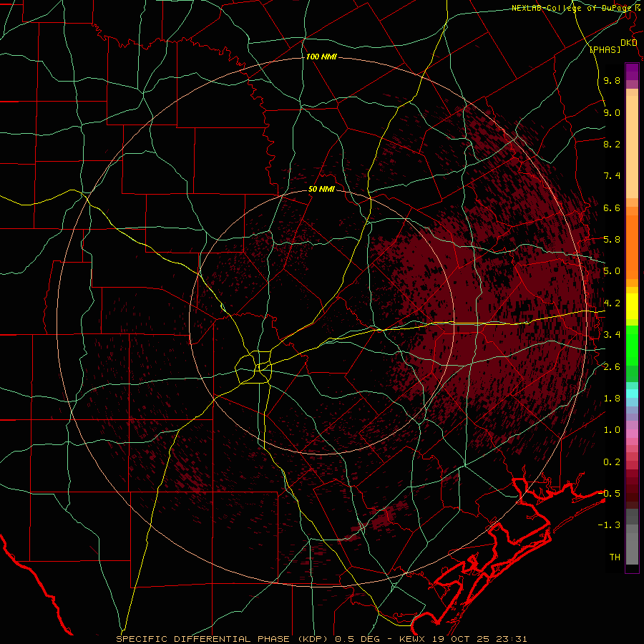Click the orange segment of color bar
644x644 pixels.
click(632, 246)
